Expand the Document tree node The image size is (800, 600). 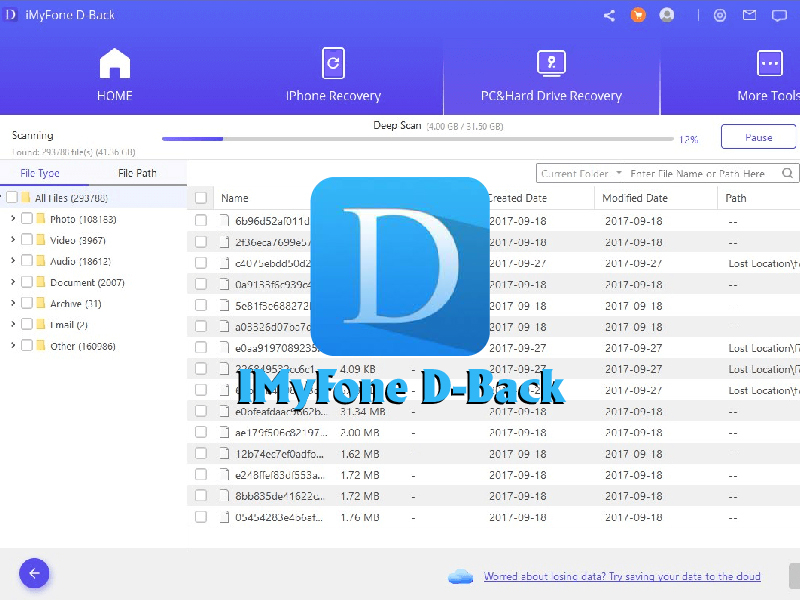pyautogui.click(x=13, y=282)
